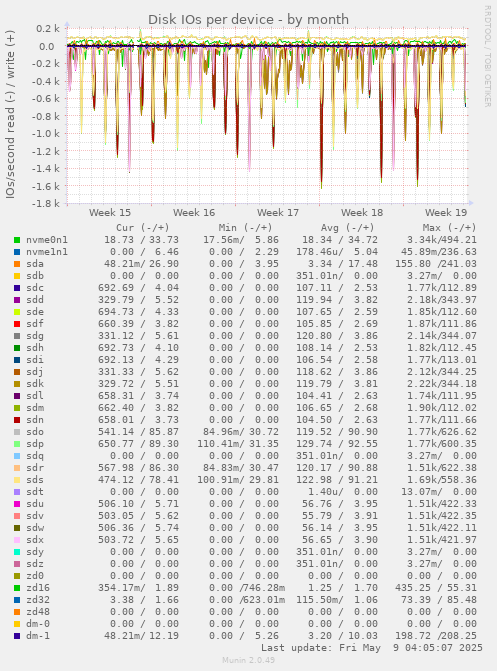Click sdp average value '129.74 / 92.55'
The height and width of the screenshot is (671, 497).
[x=337, y=444]
